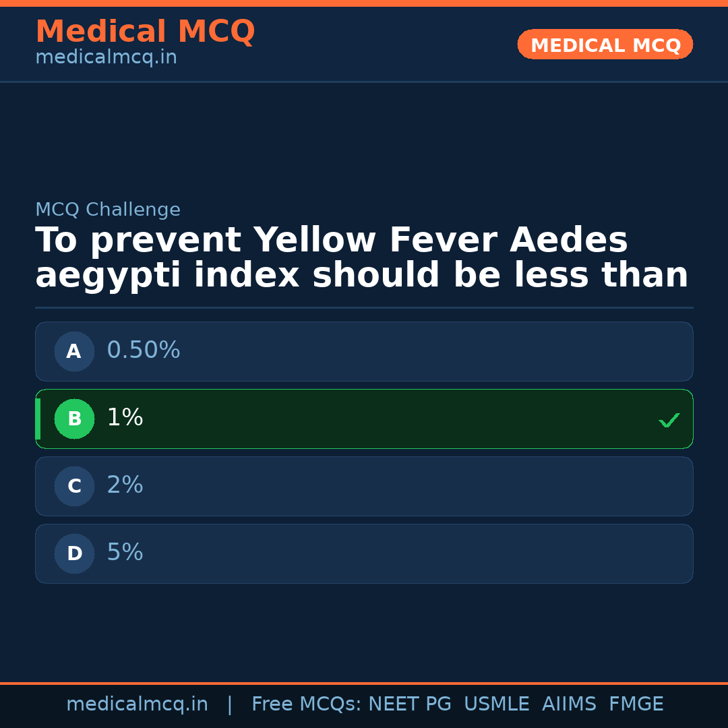Click the letter D circle badge

[x=74, y=553]
